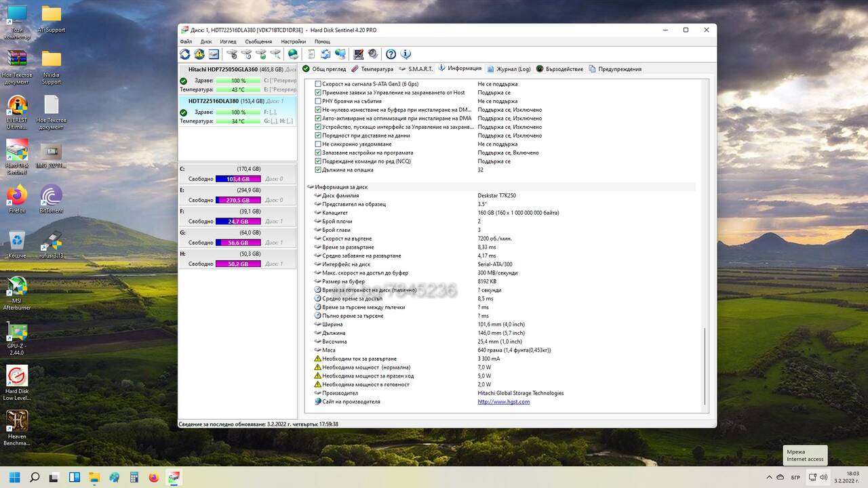868x488 pixels.
Task: Open rufus desktop shortcut
Action: pyautogui.click(x=51, y=245)
